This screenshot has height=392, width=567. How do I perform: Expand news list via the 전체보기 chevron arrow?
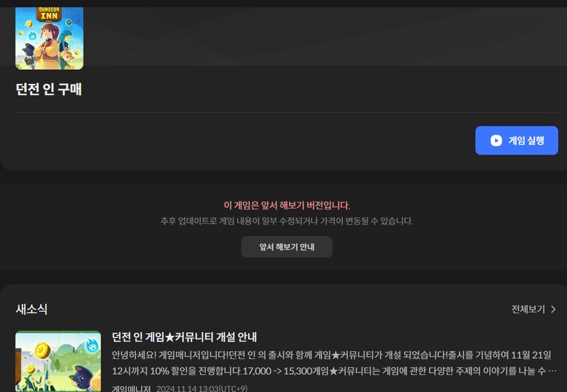click(x=553, y=309)
